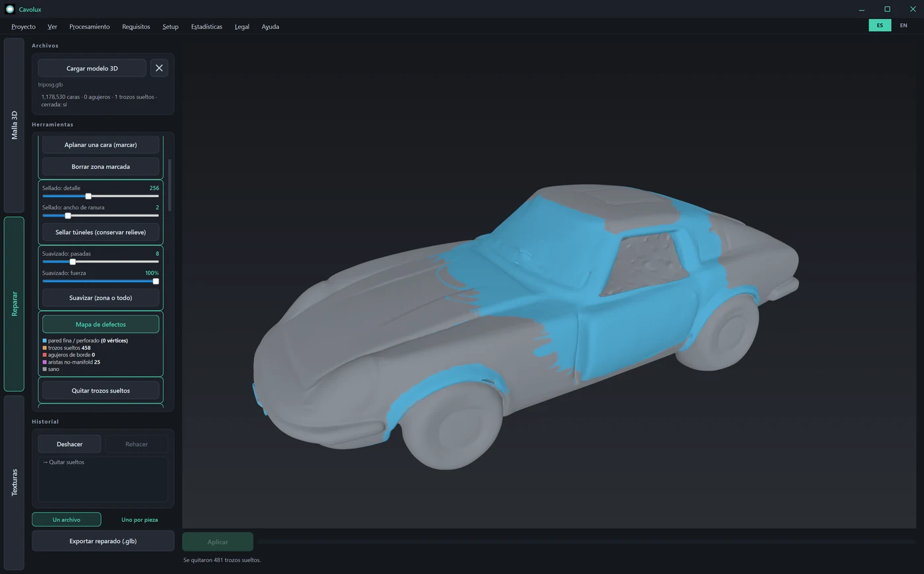
Task: Switch language to EN
Action: 904,25
